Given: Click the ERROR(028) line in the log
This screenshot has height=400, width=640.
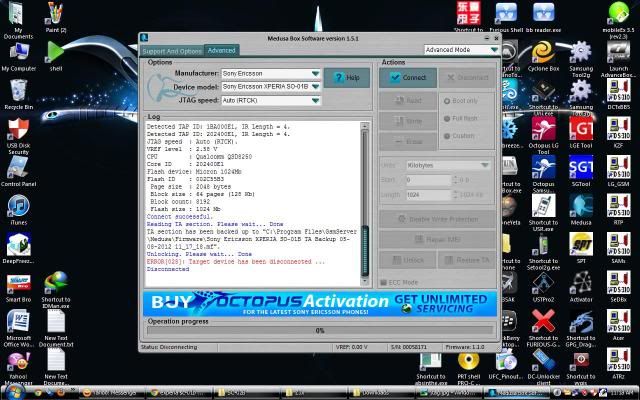Looking at the screenshot, I should 236,262.
